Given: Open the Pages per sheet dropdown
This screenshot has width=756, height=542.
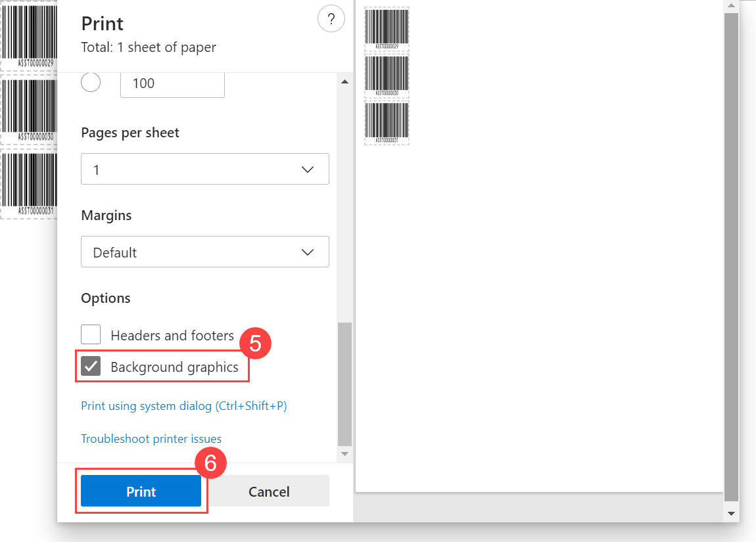Looking at the screenshot, I should (x=204, y=169).
